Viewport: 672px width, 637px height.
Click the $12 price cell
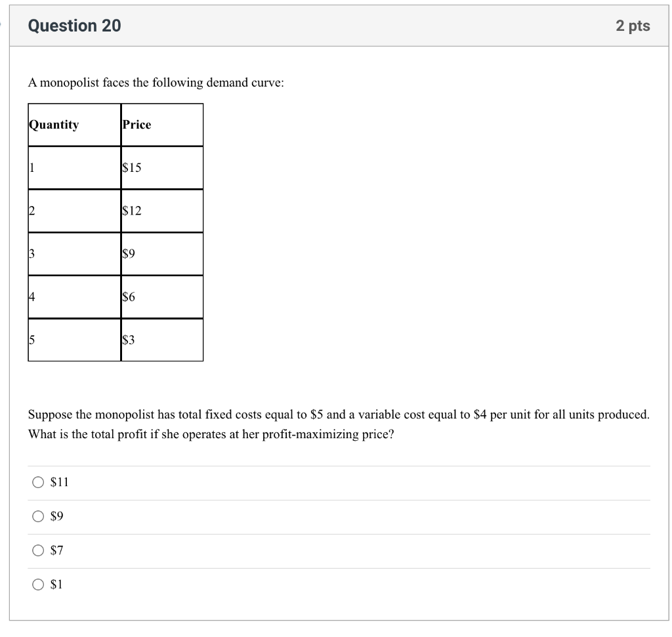click(x=162, y=211)
